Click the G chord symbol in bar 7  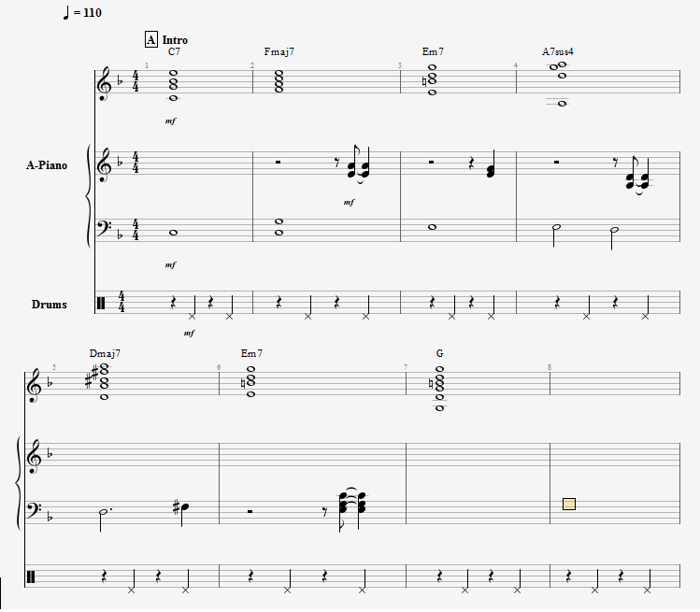440,353
